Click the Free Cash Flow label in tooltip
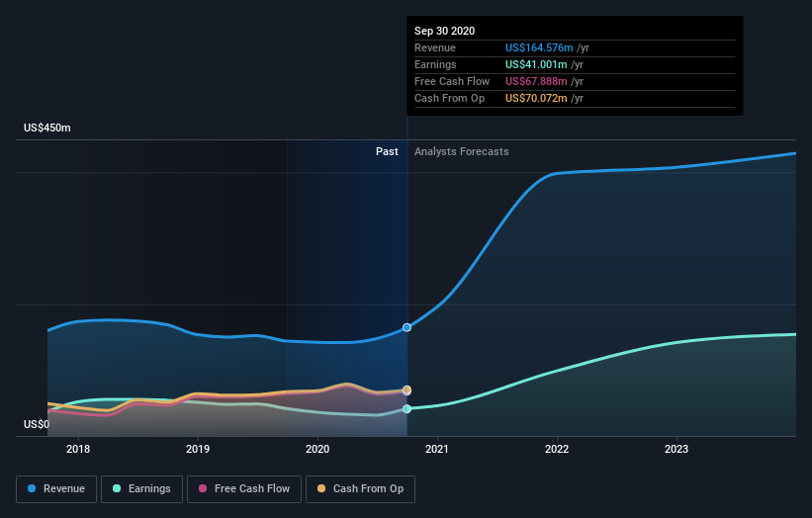The image size is (812, 518). [x=452, y=81]
